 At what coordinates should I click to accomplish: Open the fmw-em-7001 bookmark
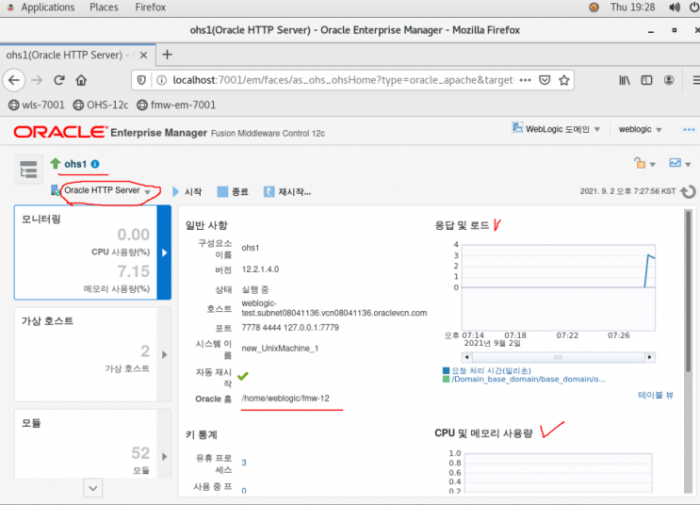176,105
